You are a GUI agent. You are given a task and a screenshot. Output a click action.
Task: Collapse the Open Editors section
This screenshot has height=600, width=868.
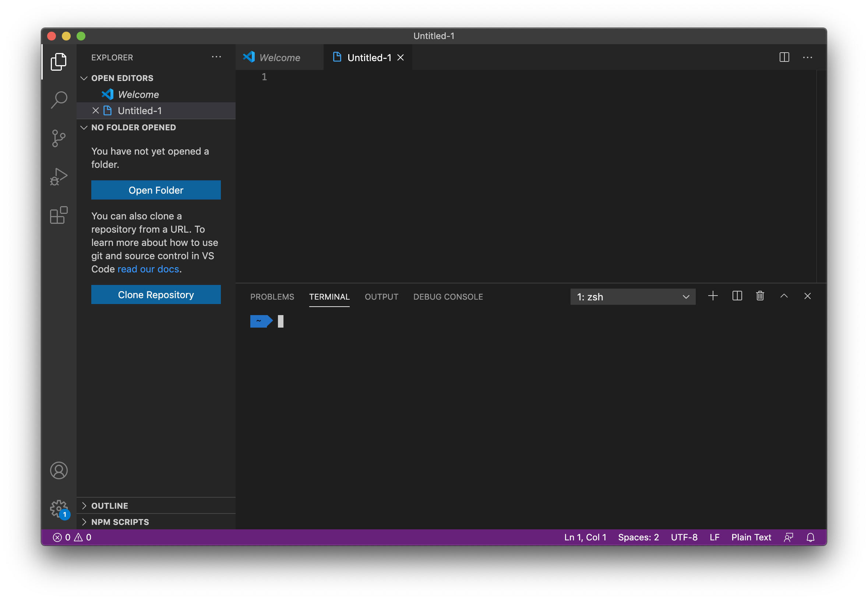coord(84,78)
